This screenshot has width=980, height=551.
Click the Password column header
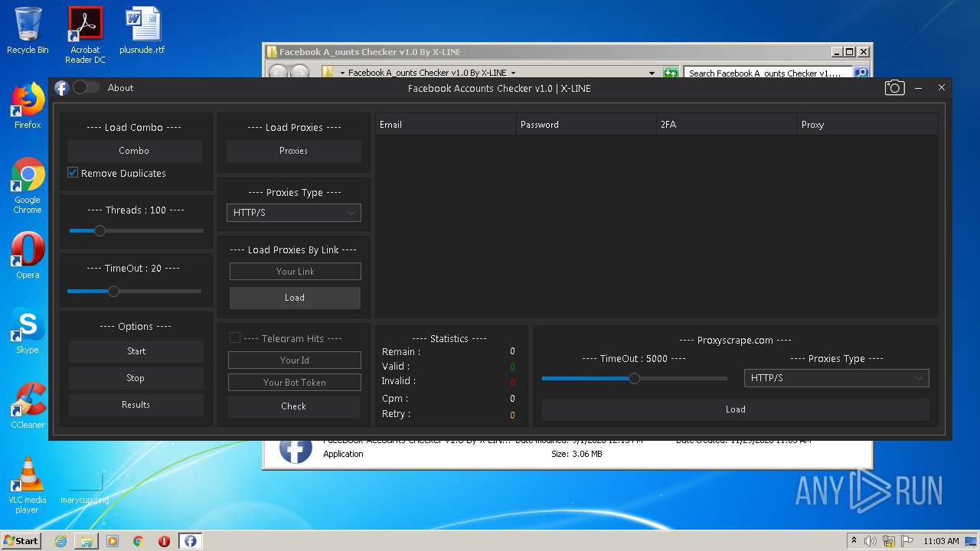coord(586,124)
